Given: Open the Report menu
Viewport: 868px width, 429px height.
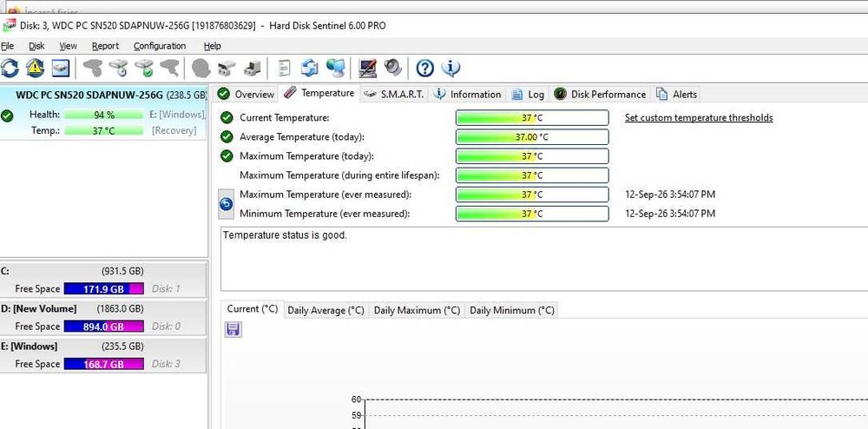Looking at the screenshot, I should point(105,46).
